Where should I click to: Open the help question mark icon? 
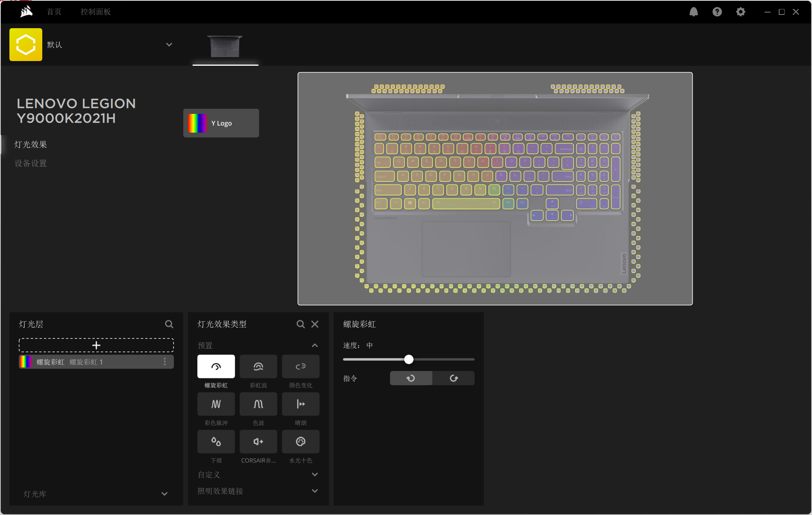717,12
